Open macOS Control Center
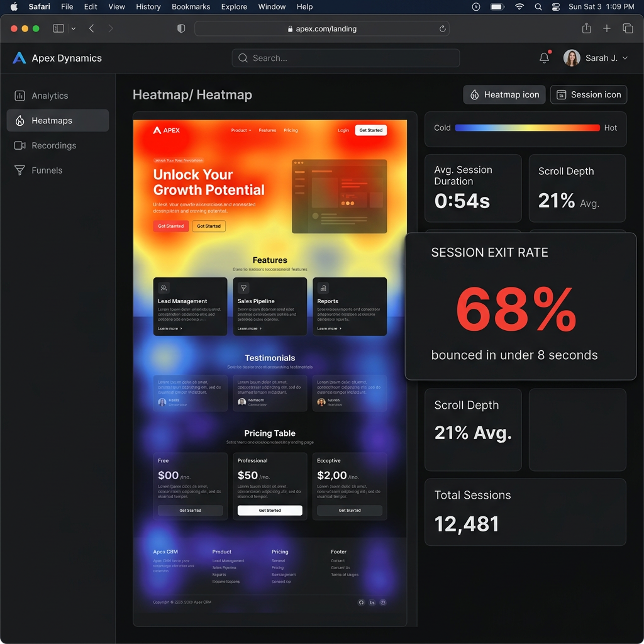 coord(556,6)
